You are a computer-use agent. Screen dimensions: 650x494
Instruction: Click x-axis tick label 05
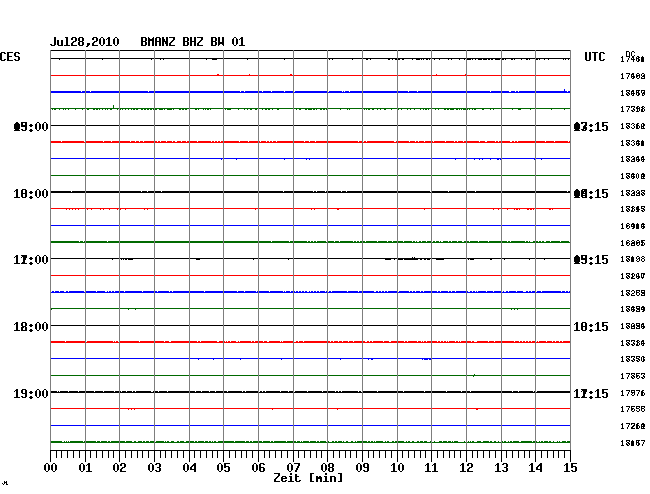(x=223, y=467)
